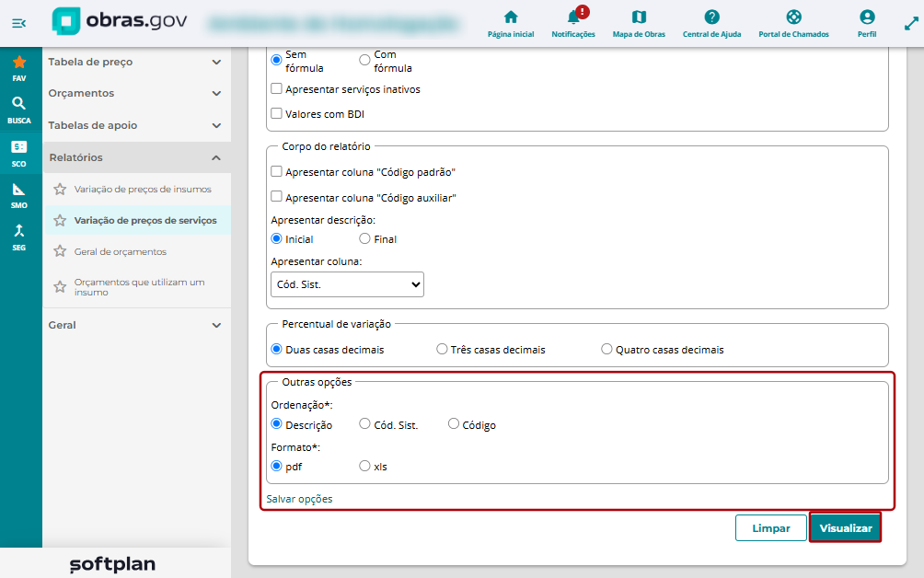Choose Final description radio

coord(364,238)
